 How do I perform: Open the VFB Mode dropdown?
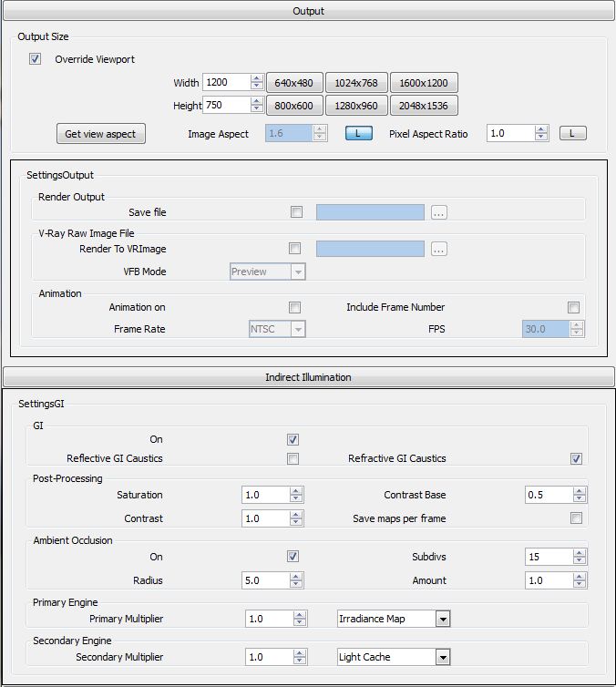(x=268, y=272)
